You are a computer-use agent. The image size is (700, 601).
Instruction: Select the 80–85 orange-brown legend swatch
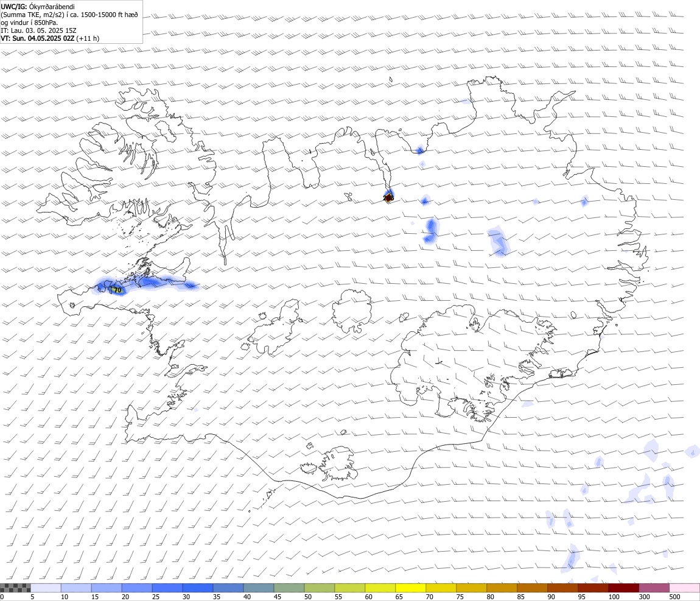pos(502,588)
